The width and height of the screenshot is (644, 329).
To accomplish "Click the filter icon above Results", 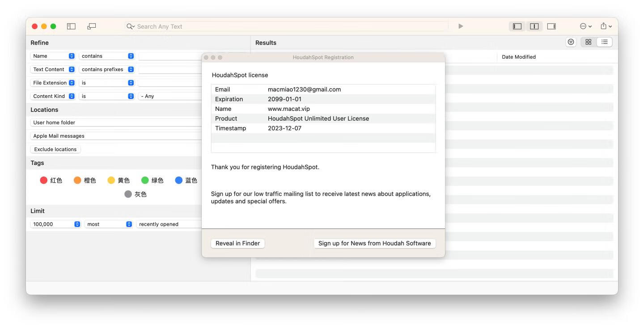I will [x=571, y=42].
